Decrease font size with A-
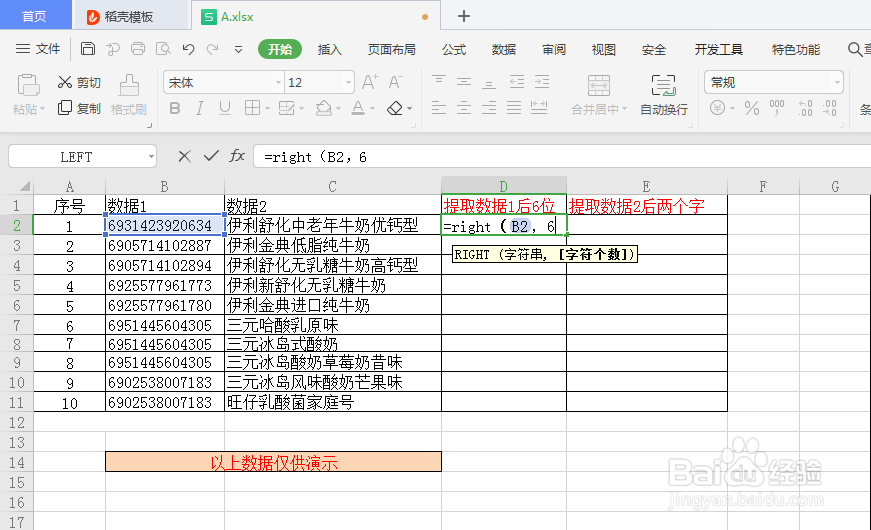The width and height of the screenshot is (871, 530). [x=395, y=82]
